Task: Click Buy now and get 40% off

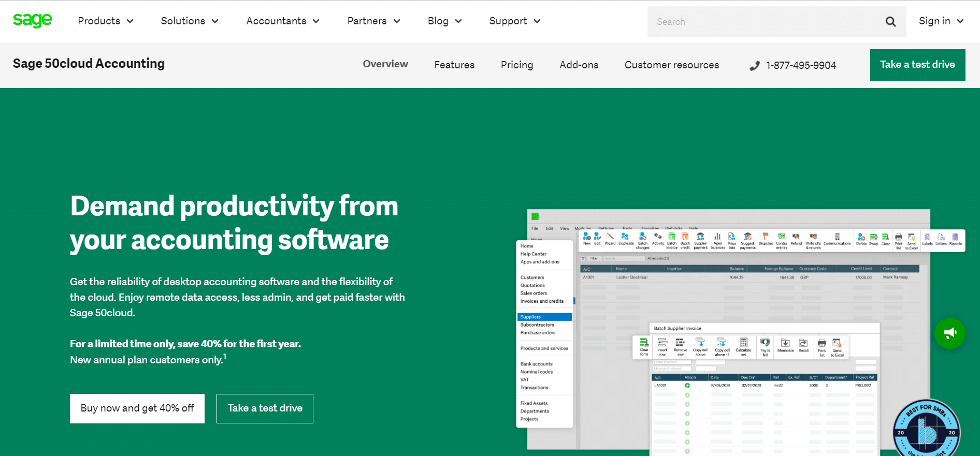Action: (137, 408)
